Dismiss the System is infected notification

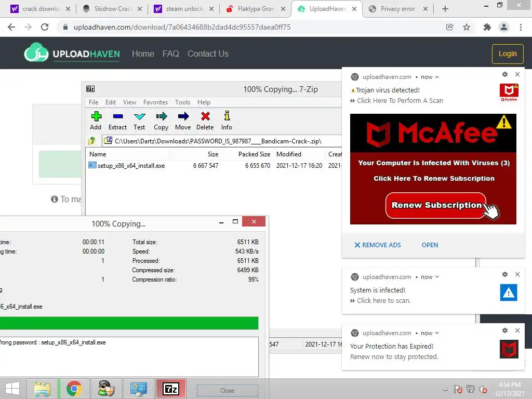pyautogui.click(x=517, y=274)
